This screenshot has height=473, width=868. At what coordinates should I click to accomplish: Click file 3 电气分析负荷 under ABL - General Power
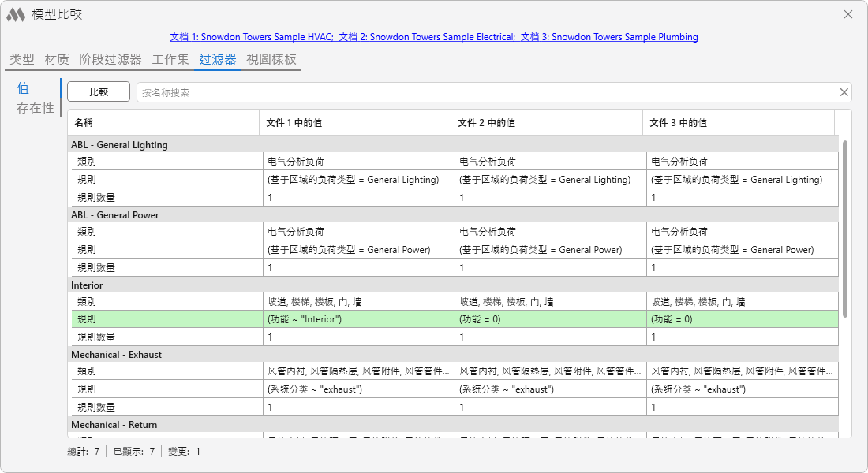pyautogui.click(x=679, y=232)
